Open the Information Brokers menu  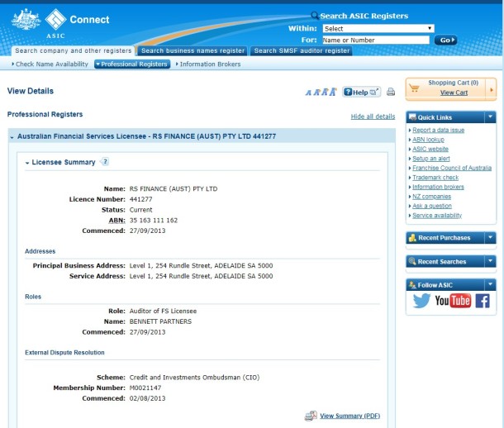click(208, 64)
